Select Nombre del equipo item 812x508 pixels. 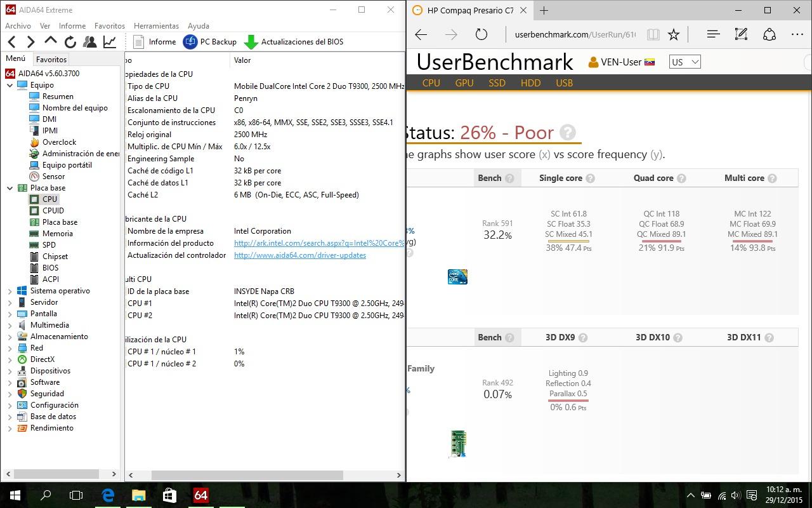pos(75,108)
